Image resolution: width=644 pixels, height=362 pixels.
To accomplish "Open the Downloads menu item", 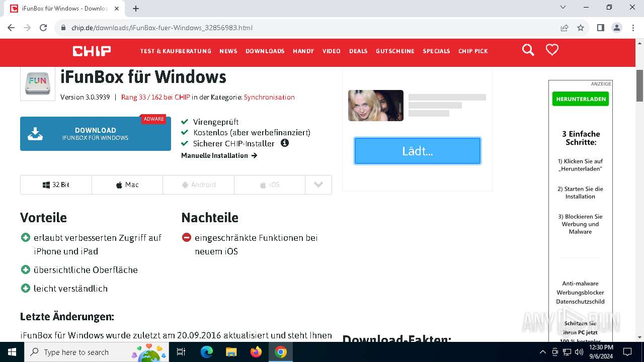I will point(265,51).
